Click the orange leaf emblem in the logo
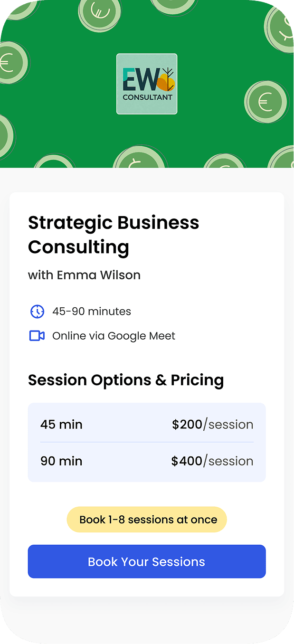 166,82
